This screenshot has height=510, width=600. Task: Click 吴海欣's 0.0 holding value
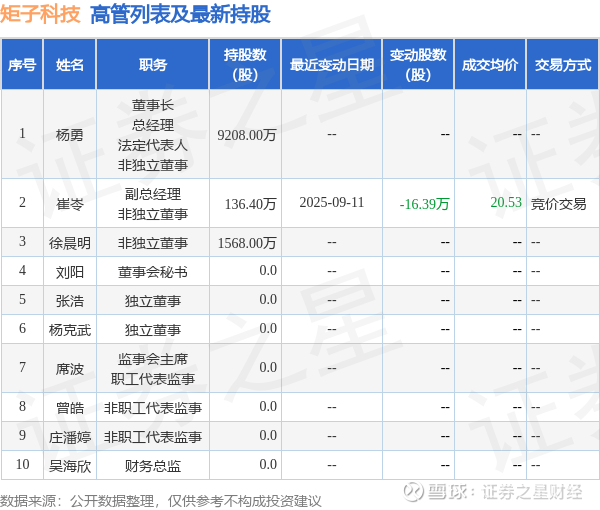pyautogui.click(x=268, y=464)
